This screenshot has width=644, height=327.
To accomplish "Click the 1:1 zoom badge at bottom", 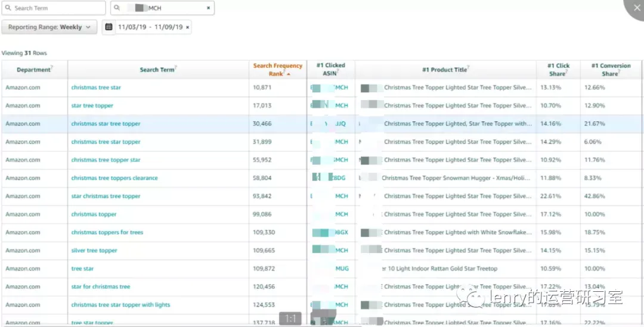I will [x=290, y=319].
